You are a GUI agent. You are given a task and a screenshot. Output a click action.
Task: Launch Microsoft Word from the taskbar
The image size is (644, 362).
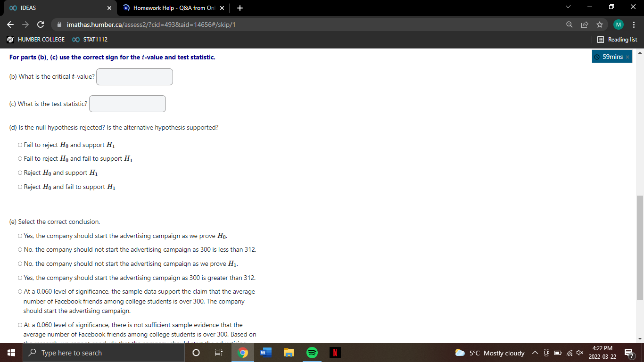(265, 352)
